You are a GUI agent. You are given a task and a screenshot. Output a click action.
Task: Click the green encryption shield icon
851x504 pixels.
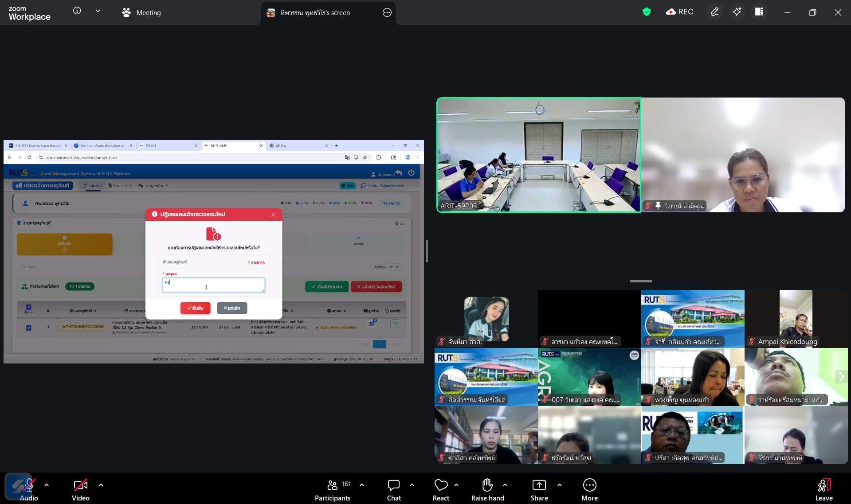coord(646,12)
